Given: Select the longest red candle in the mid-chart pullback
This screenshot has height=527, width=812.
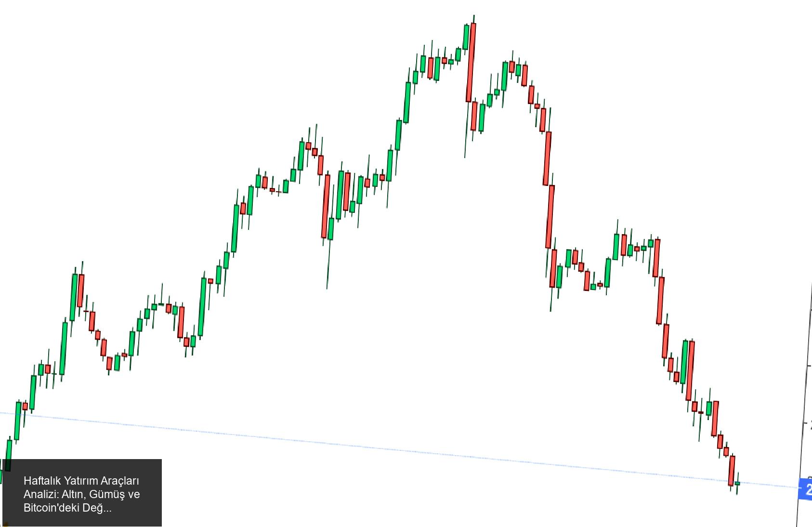Looking at the screenshot, I should point(326,206).
